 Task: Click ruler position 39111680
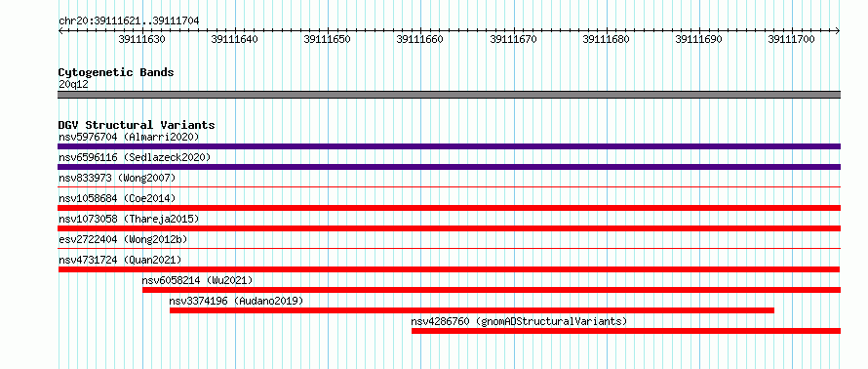pos(606,39)
